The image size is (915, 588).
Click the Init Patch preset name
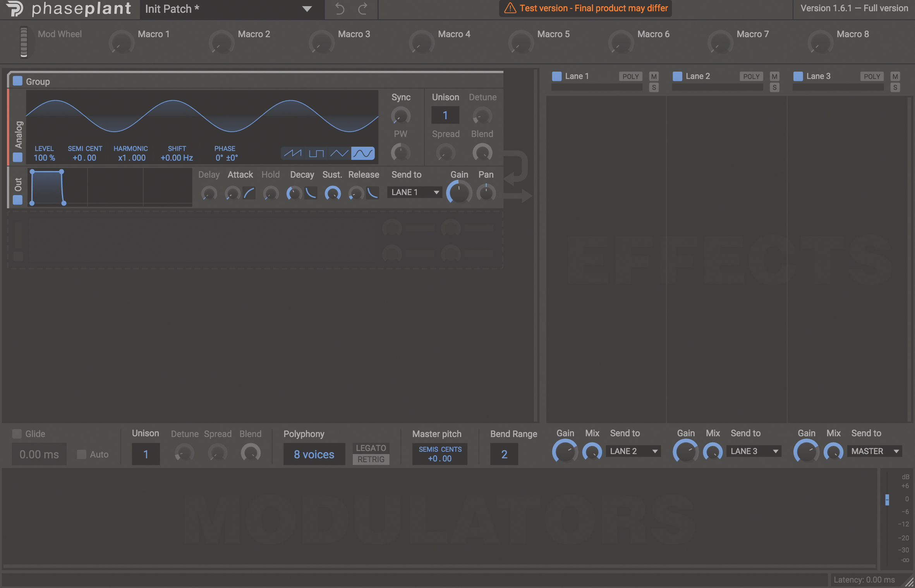tap(172, 9)
